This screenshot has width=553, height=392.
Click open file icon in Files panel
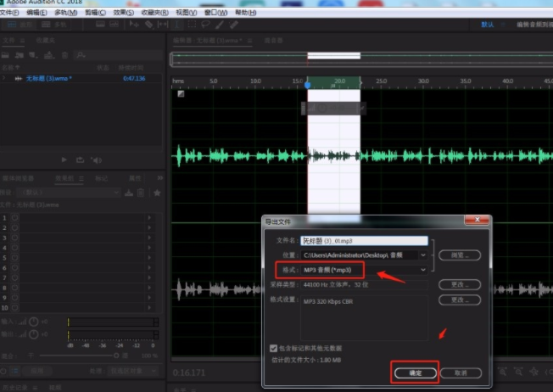pyautogui.click(x=5, y=55)
